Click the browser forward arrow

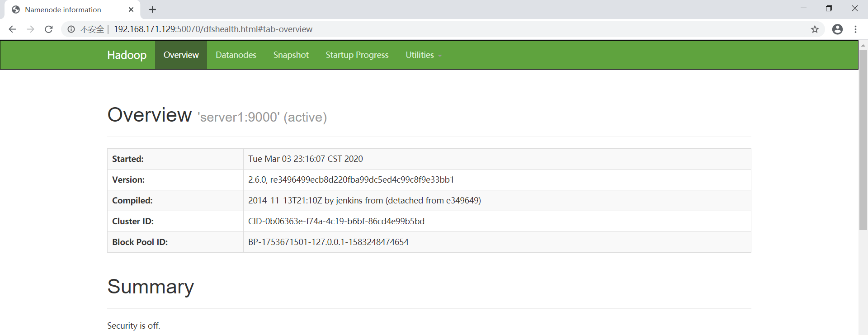(x=30, y=29)
